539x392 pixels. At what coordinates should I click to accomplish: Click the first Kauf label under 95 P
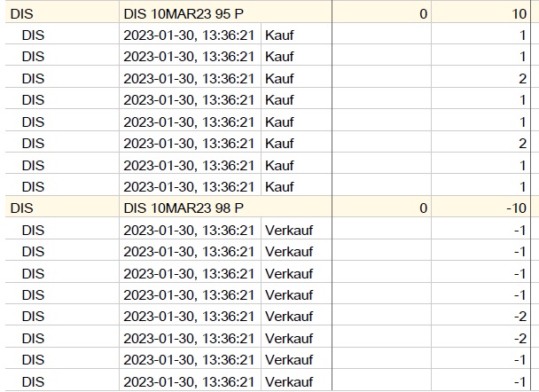tap(279, 35)
